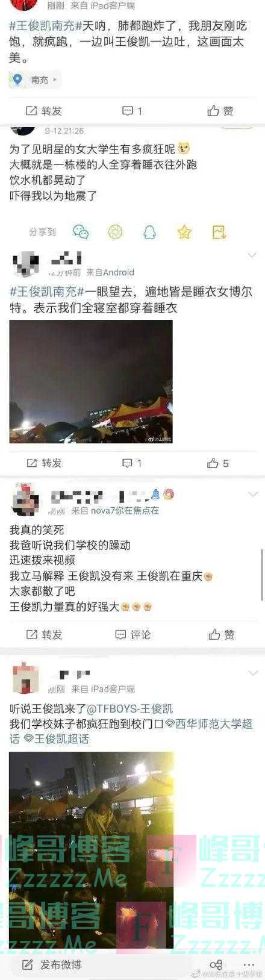Viewport: 265px width, 980px height.
Task: Open the night tent photo thumbnail
Action: coord(91,381)
